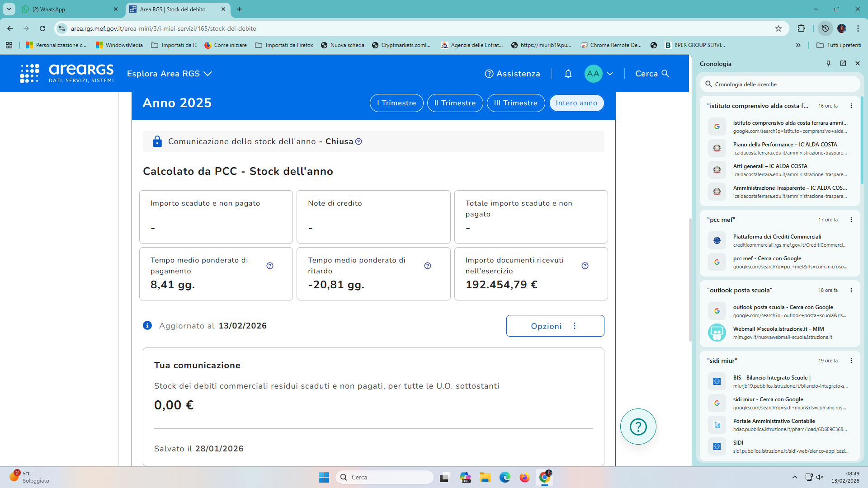Open info tooltip for Tempo medio ponderato di ritardo
The width and height of the screenshot is (868, 488).
(428, 266)
